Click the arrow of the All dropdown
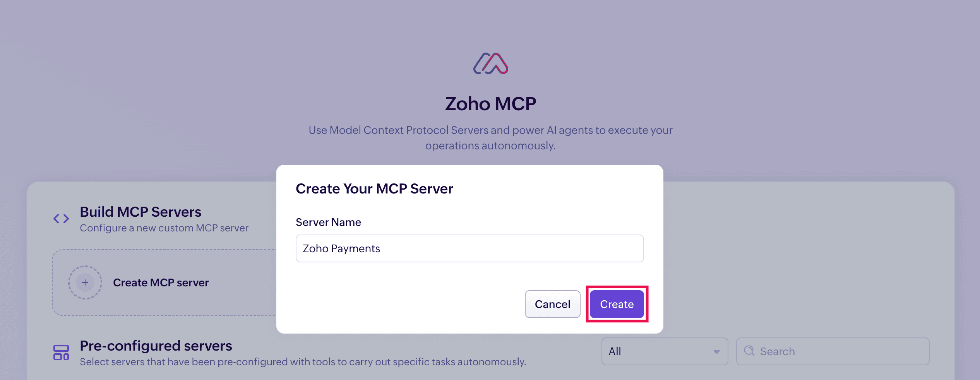Image resolution: width=980 pixels, height=380 pixels. (716, 352)
